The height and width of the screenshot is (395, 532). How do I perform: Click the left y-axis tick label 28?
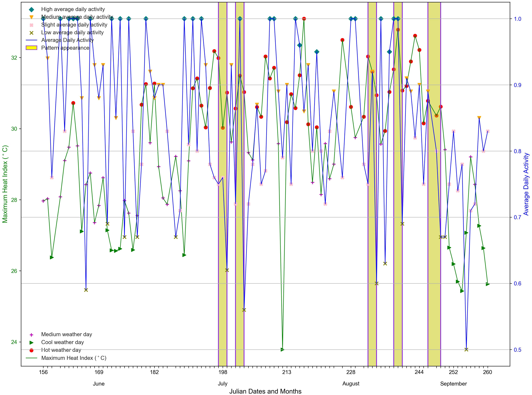pyautogui.click(x=14, y=200)
